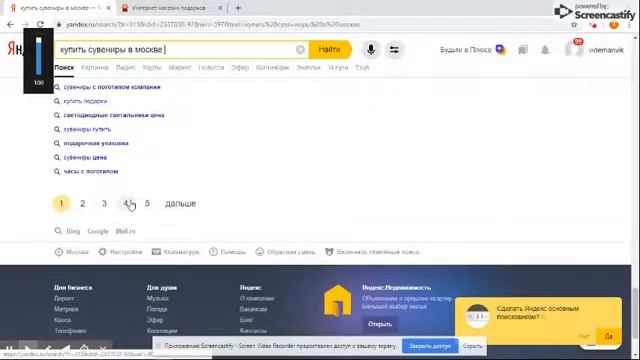Screen dimensions: 640x360
Task: Open the search filter settings icon
Action: (394, 50)
